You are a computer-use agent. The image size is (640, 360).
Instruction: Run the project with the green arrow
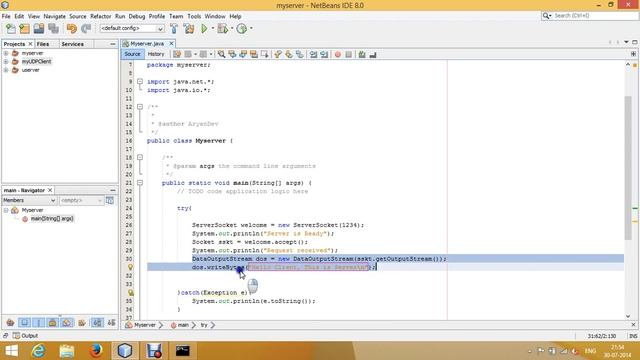tap(204, 29)
